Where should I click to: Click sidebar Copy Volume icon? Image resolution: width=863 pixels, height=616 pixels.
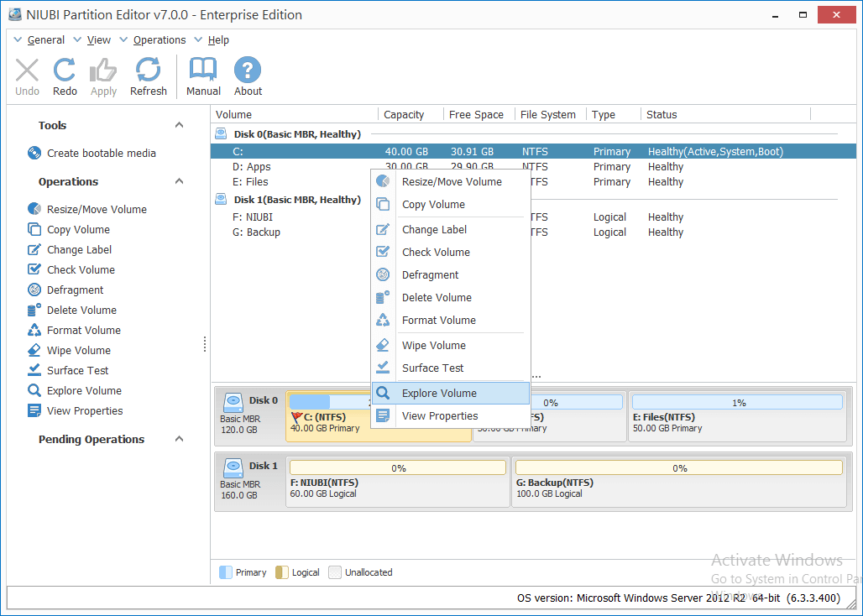pyautogui.click(x=34, y=229)
